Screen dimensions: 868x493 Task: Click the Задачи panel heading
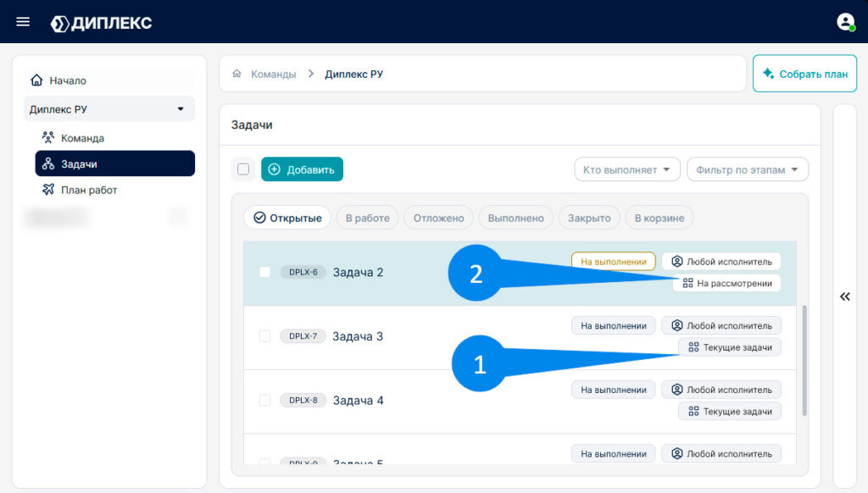pyautogui.click(x=252, y=125)
